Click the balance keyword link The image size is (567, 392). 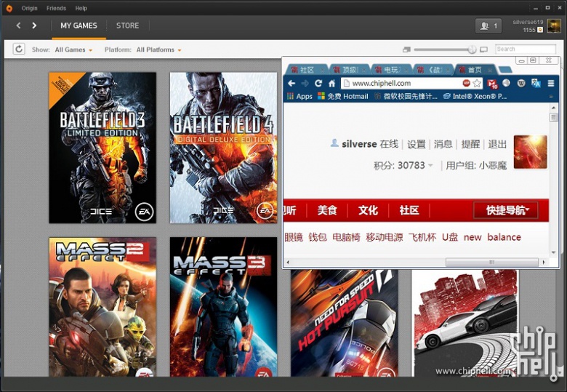504,237
